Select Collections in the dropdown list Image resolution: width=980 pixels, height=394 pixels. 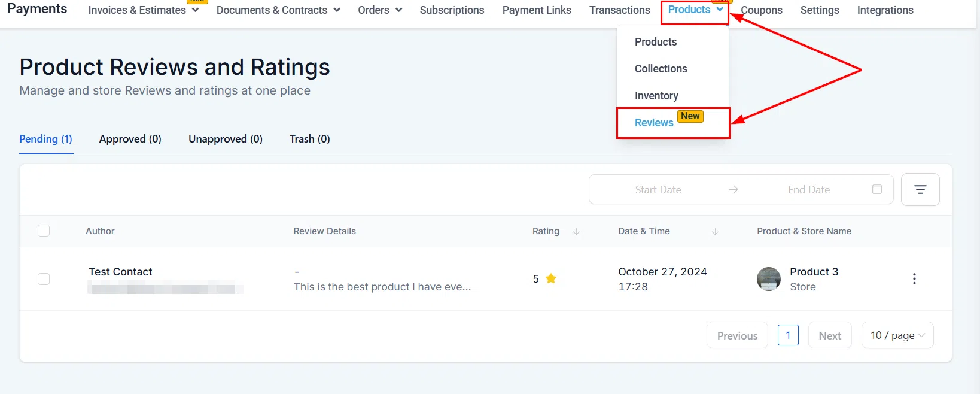(x=661, y=69)
